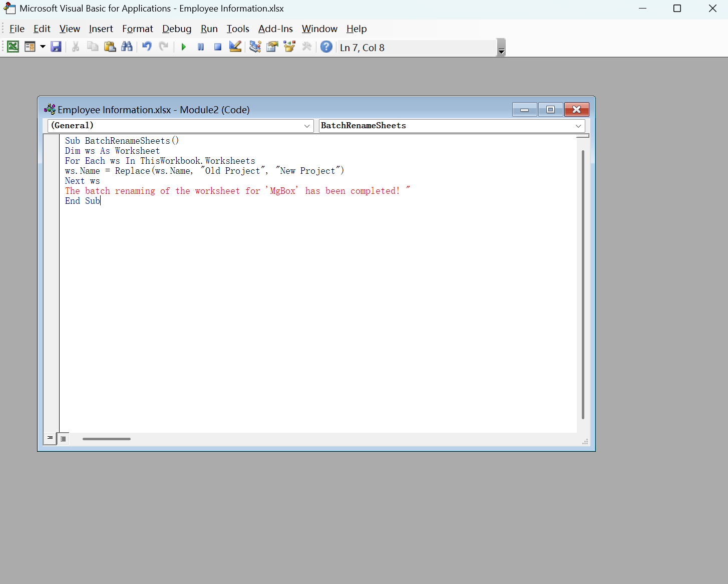Switch to Procedure View button
This screenshot has width=728, height=584.
[x=50, y=438]
